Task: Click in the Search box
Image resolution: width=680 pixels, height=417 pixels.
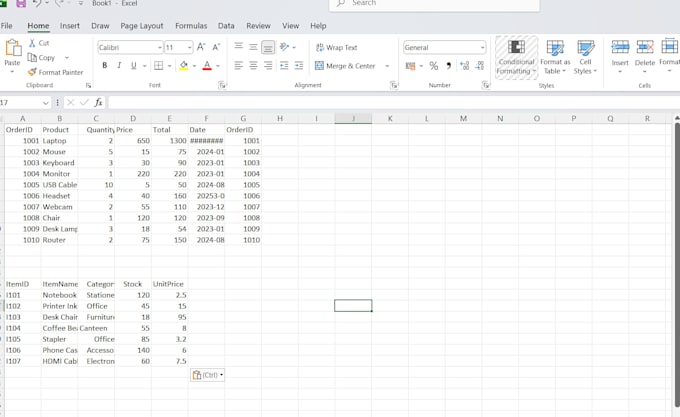Action: point(435,4)
